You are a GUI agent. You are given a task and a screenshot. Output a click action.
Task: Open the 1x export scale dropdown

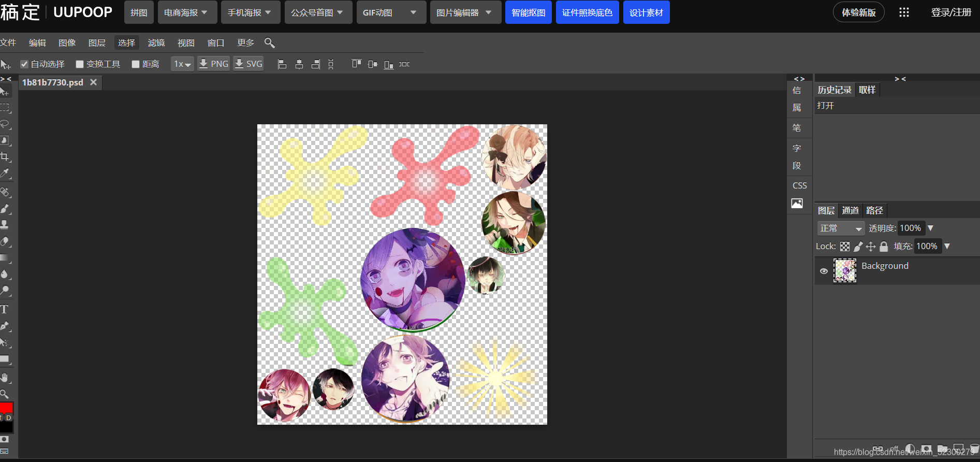[x=182, y=64]
